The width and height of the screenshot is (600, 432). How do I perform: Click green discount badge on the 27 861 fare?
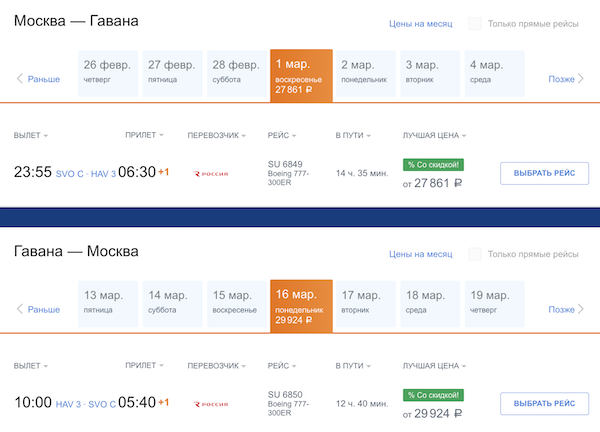(x=433, y=164)
